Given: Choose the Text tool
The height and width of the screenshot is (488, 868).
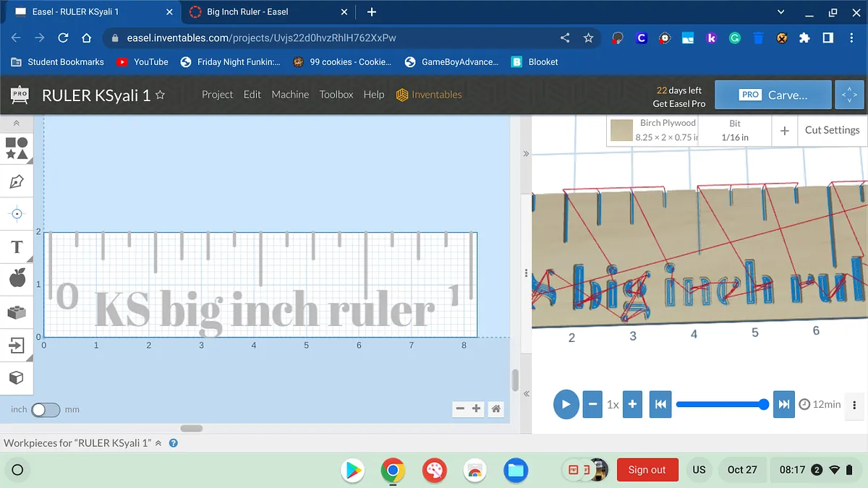Looking at the screenshot, I should click(17, 247).
